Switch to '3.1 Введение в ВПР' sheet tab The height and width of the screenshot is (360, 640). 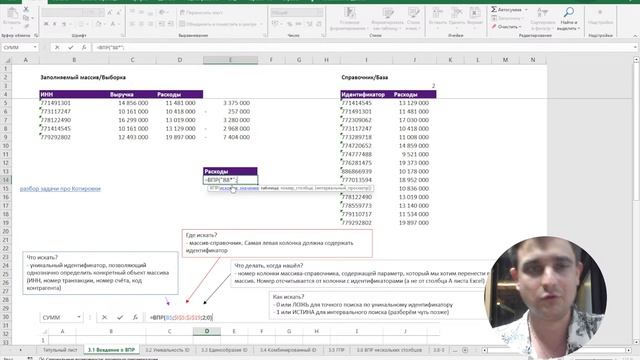[111, 350]
